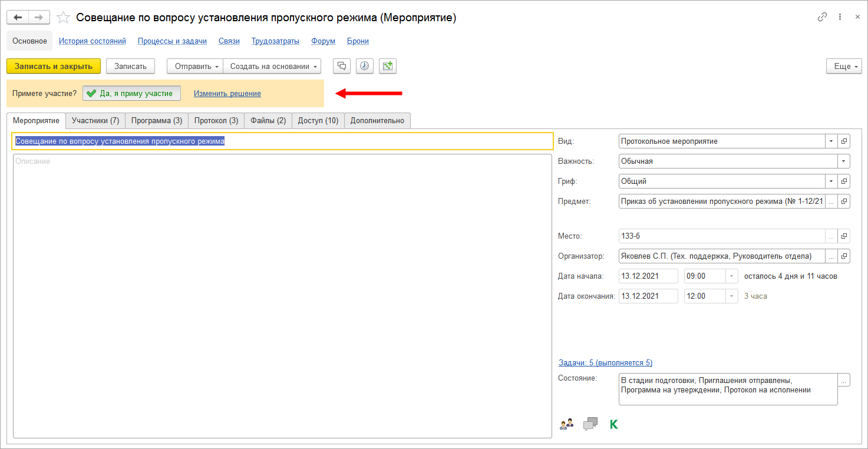Open the Трудозатраты section
This screenshot has height=449, width=868.
[275, 41]
